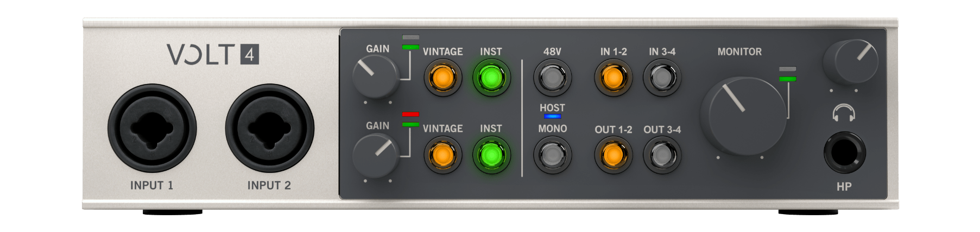Click the HP label text
Image resolution: width=980 pixels, height=232 pixels.
coord(844,186)
